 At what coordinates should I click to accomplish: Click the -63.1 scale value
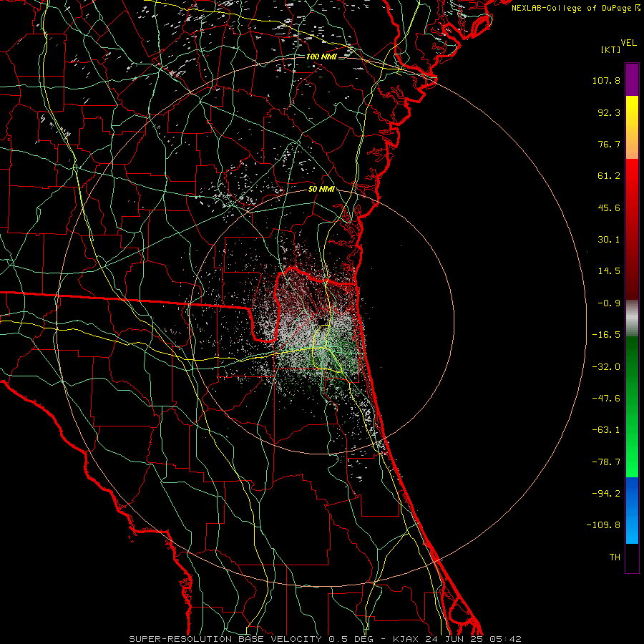click(x=606, y=430)
